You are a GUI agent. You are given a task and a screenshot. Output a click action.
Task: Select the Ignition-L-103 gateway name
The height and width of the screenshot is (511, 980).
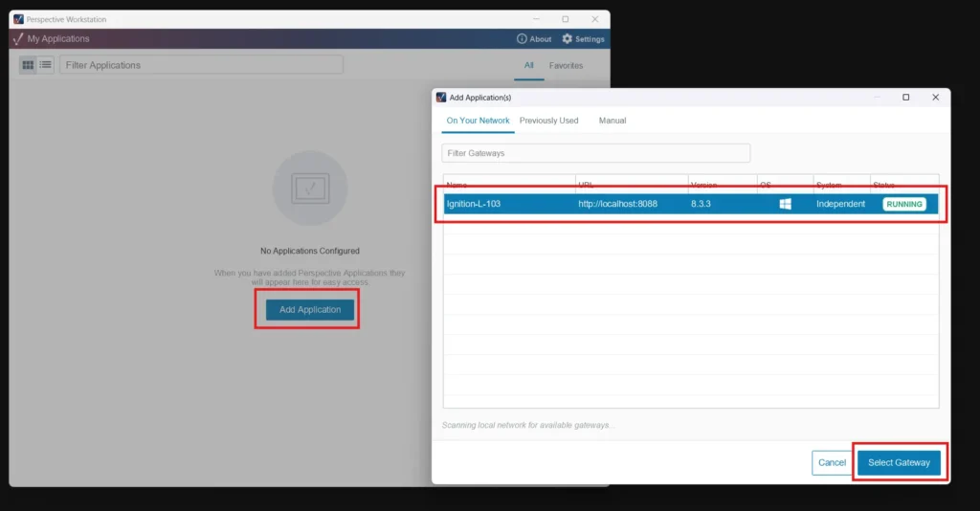(x=473, y=204)
